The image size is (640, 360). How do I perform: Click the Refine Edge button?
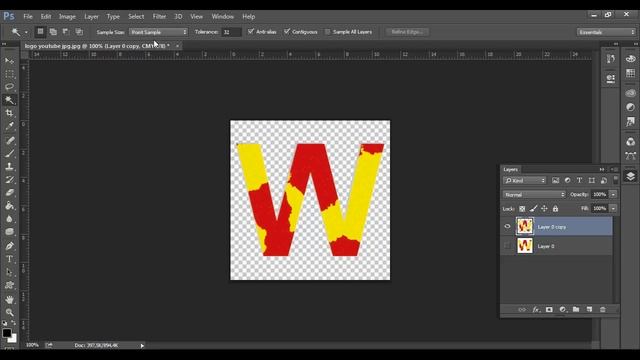click(407, 32)
